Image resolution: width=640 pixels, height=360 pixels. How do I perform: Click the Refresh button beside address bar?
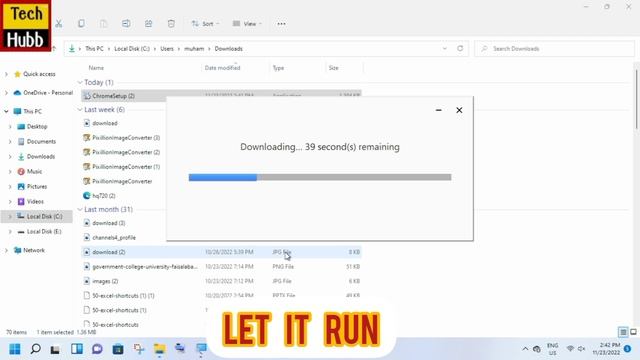tap(460, 49)
